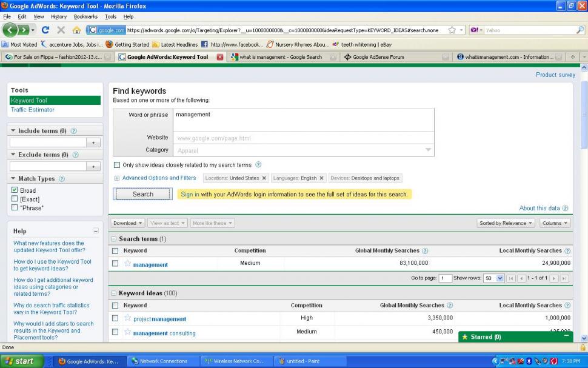Screen dimensions: 588x368
Task: Open the Traffic Estimator link
Action: click(x=33, y=110)
